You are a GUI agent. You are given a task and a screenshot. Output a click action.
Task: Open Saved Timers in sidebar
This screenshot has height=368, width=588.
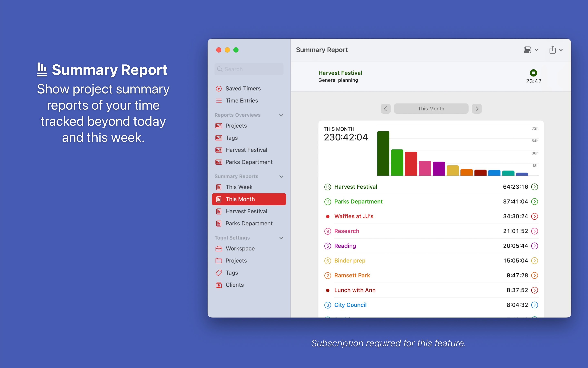point(249,89)
